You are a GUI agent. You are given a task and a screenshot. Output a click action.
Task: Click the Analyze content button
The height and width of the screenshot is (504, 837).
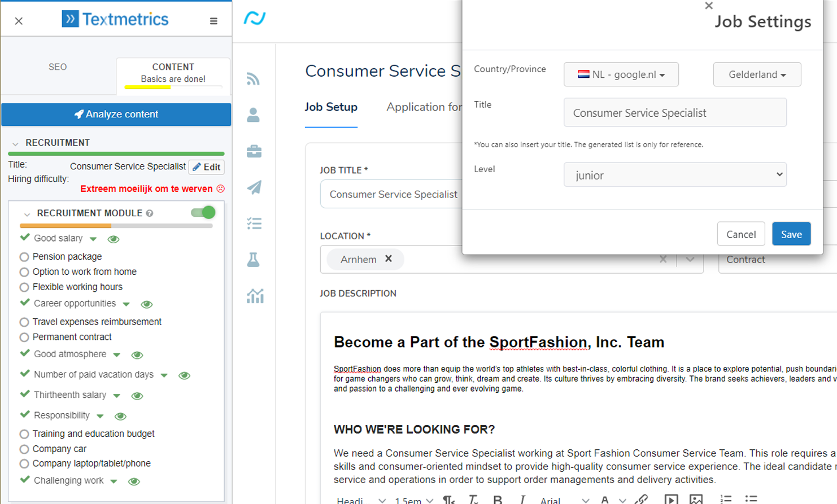(116, 115)
